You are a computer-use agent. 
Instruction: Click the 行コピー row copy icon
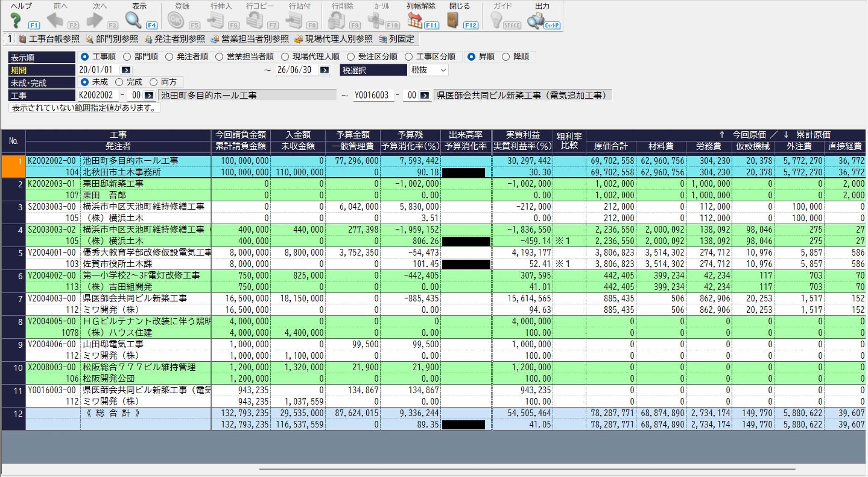click(255, 20)
